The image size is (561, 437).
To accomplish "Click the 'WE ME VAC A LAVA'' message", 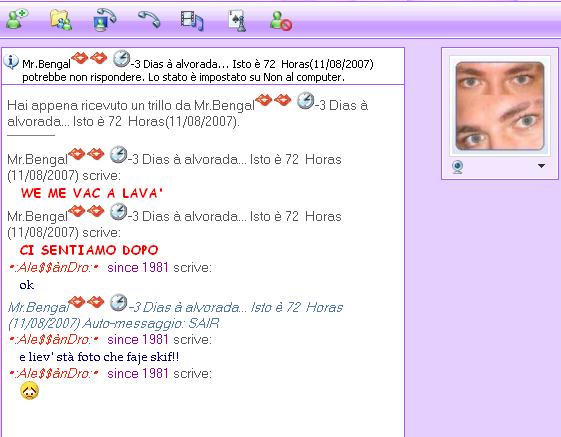I will pyautogui.click(x=92, y=193).
